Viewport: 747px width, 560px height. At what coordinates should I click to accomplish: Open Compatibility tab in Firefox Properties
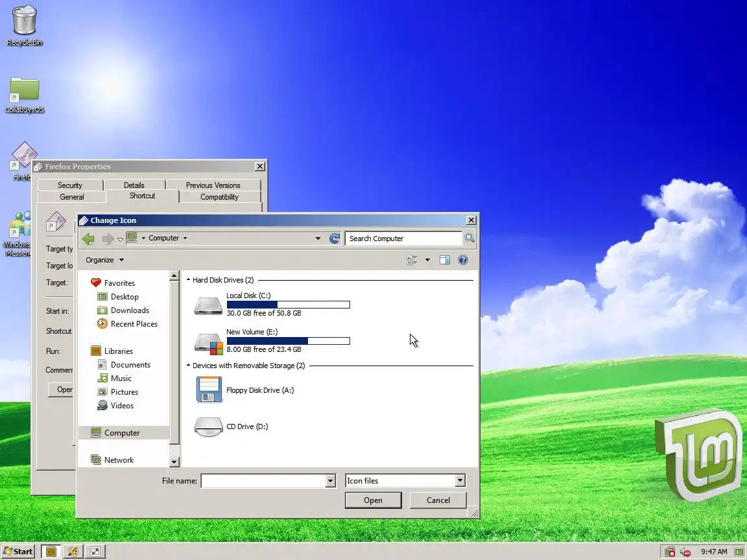[219, 196]
